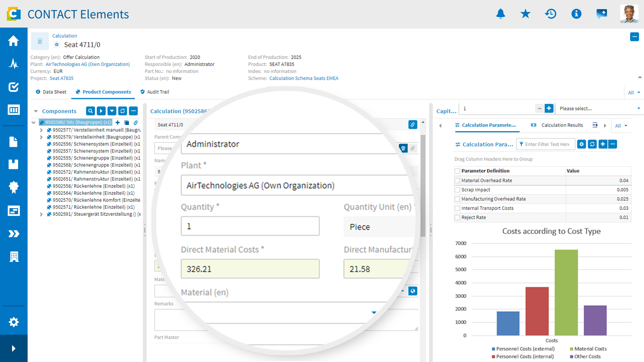Expand the sidebar with bottom arrow
This screenshot has width=644, height=362.
tap(13, 349)
